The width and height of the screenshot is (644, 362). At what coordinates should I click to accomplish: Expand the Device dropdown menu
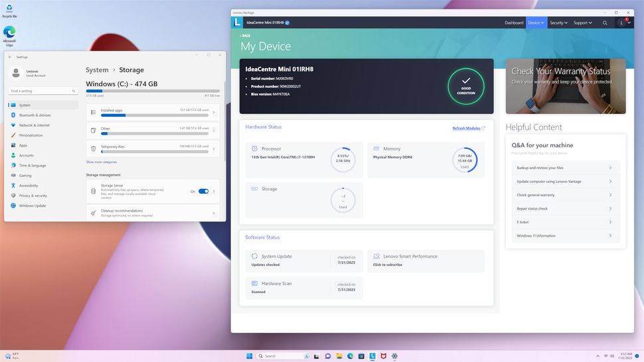click(536, 23)
